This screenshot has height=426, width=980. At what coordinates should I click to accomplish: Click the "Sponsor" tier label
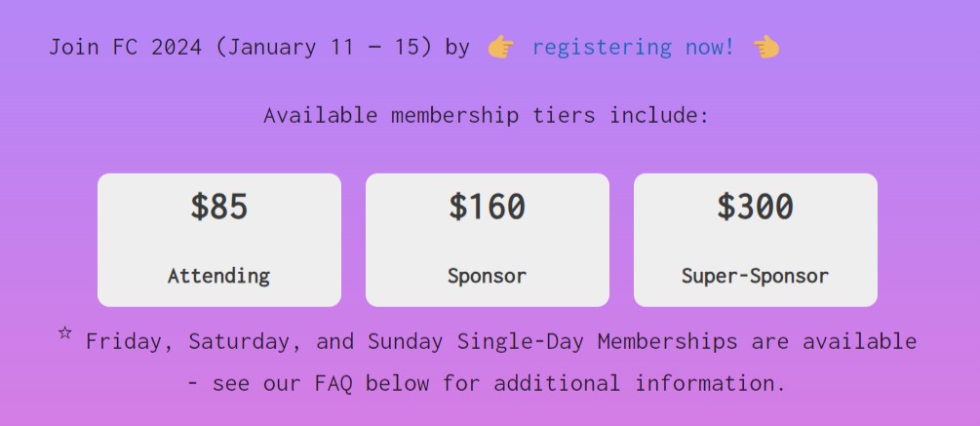487,276
